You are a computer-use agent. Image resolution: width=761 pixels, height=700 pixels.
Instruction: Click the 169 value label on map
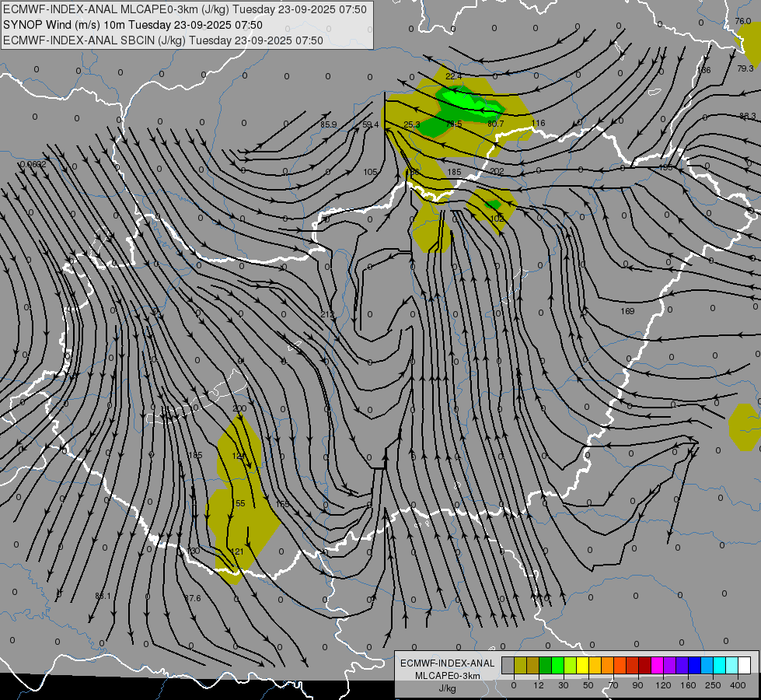tap(627, 311)
